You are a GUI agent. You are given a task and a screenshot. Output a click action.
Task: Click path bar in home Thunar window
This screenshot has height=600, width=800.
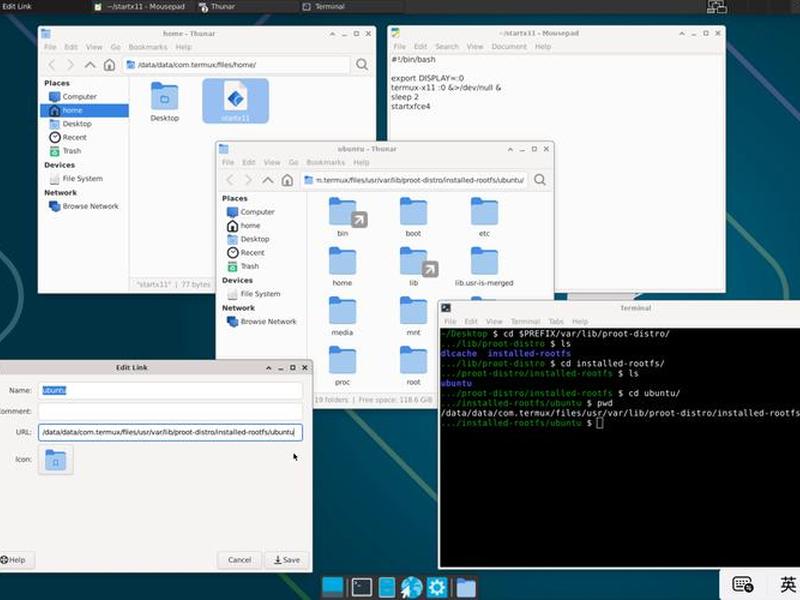[x=237, y=65]
